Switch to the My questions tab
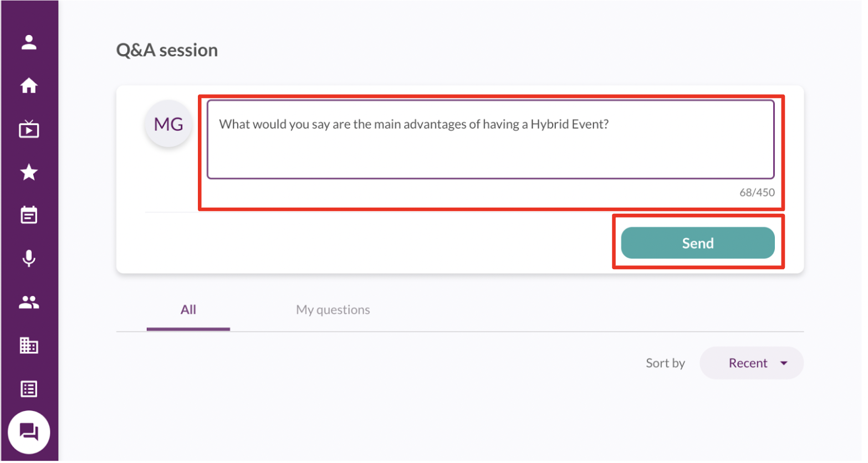Screen dimensions: 868x463 point(333,310)
